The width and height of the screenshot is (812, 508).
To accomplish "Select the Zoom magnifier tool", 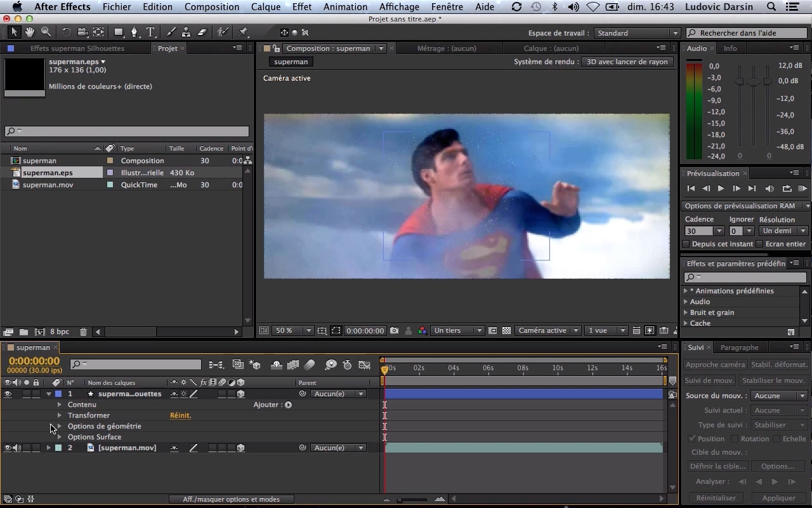I will tap(46, 32).
